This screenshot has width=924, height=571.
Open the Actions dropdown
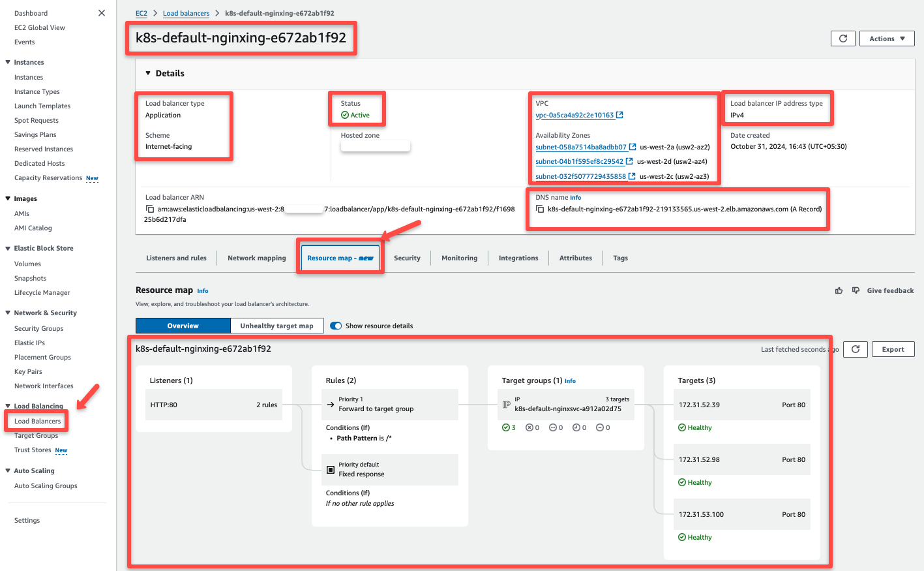point(886,38)
